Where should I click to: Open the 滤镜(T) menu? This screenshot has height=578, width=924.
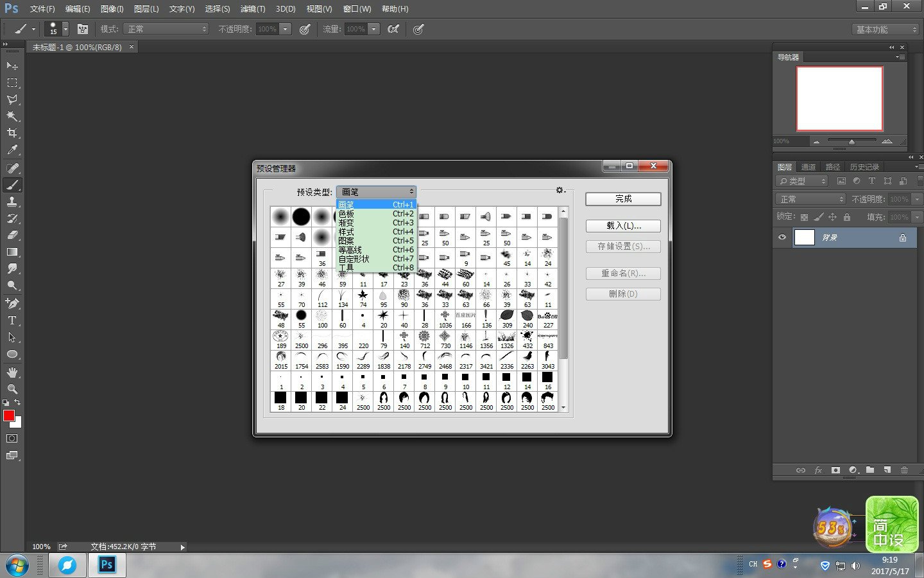252,9
